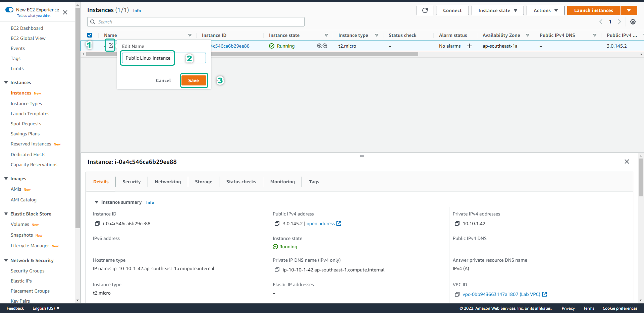Click the refresh instances icon button
Viewport: 644px width, 313px height.
tap(425, 10)
